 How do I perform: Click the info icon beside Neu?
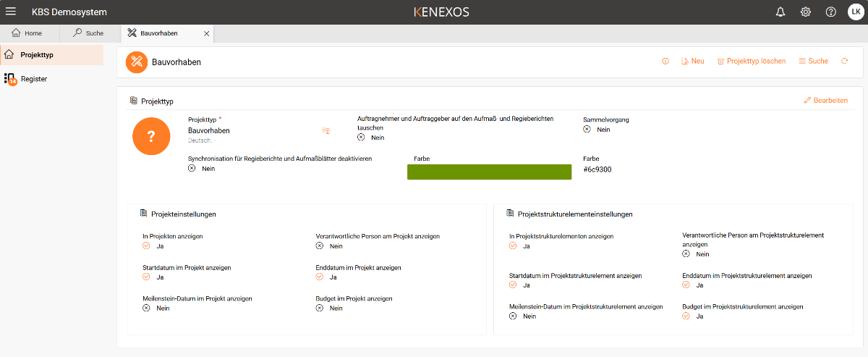[x=665, y=62]
